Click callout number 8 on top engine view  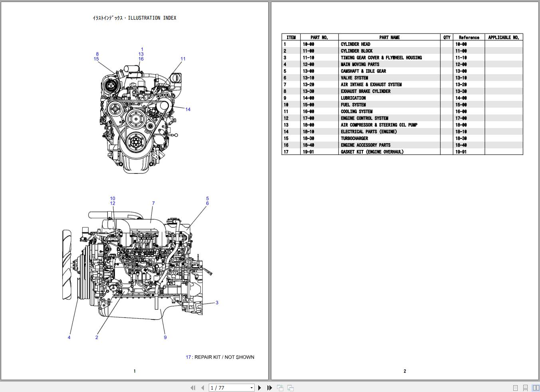coord(97,54)
